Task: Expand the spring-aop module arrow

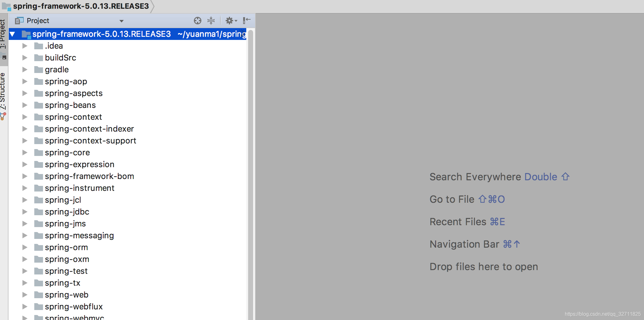Action: (25, 81)
